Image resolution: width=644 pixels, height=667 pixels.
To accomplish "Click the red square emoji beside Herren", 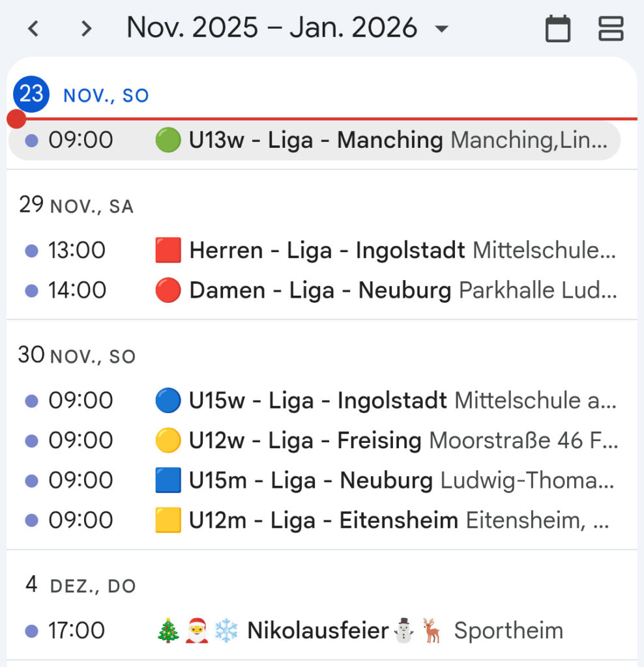I will [x=168, y=251].
